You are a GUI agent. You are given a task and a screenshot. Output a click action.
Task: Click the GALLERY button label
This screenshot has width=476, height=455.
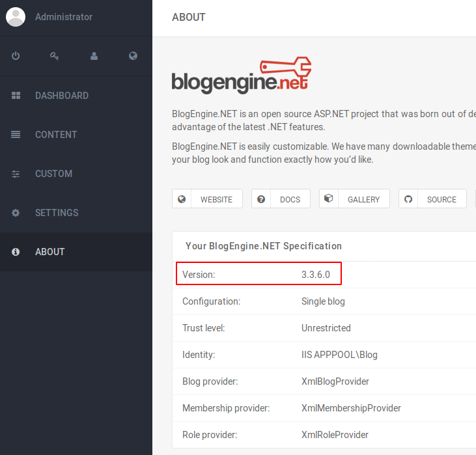tap(364, 199)
